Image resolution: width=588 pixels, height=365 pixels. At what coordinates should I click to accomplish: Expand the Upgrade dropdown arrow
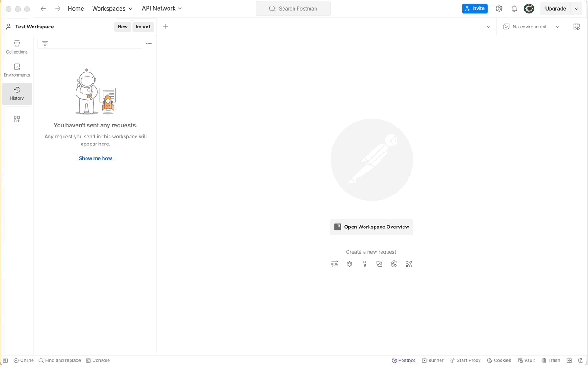[x=576, y=9]
